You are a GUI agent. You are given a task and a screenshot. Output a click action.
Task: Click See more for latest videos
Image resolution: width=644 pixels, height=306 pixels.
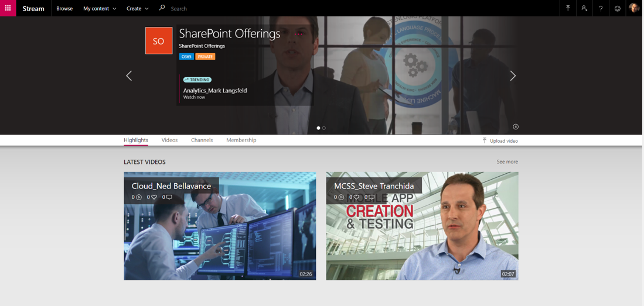(507, 161)
